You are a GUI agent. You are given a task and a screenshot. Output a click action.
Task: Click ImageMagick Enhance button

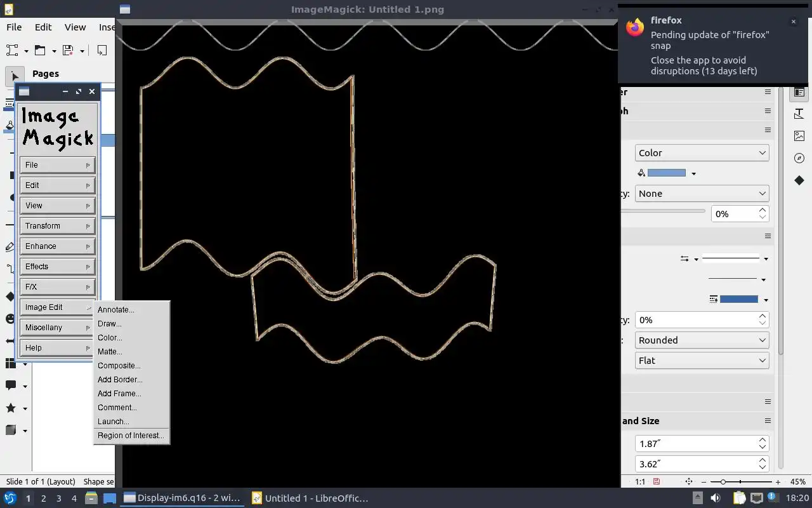point(57,246)
